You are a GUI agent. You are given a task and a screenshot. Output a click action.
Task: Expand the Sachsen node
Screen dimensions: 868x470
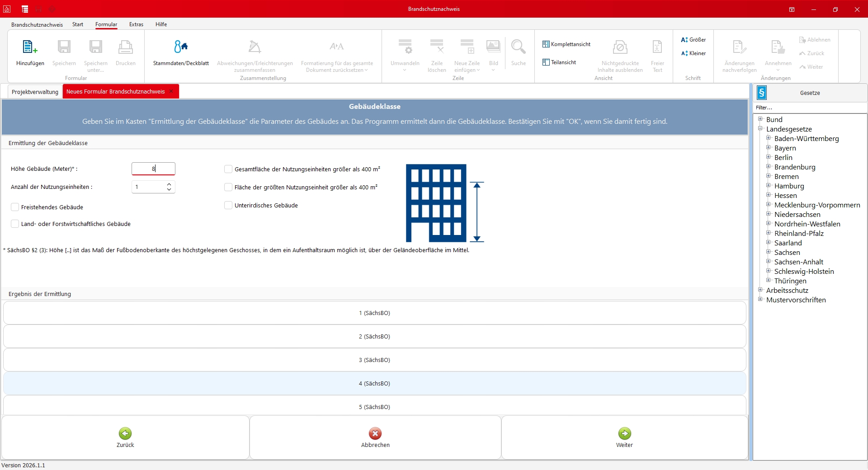coord(768,252)
